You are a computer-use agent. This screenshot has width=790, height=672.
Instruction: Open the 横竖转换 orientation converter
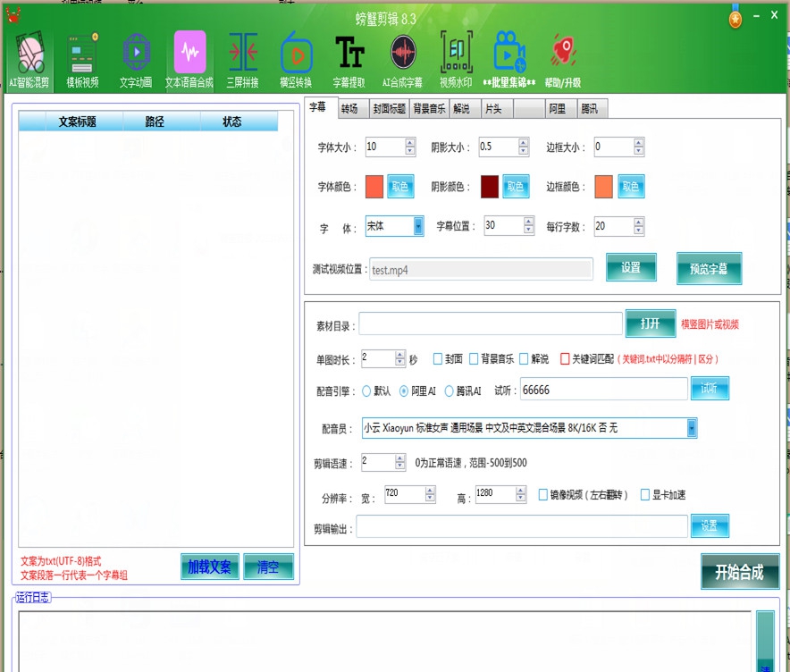(296, 55)
